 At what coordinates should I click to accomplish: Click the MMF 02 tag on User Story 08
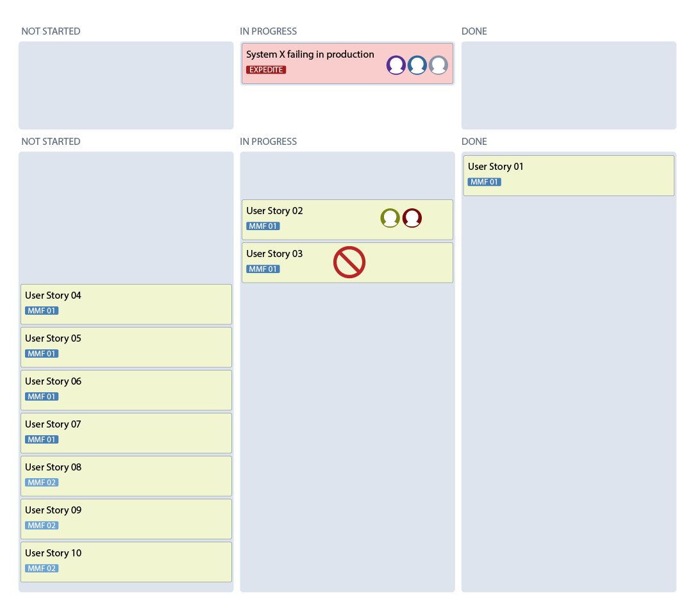click(x=42, y=482)
